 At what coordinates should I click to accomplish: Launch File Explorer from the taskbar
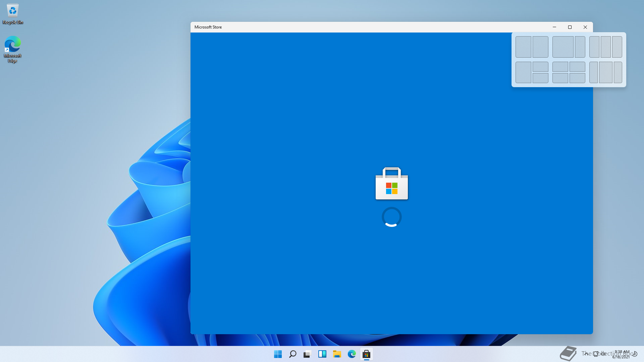pos(337,354)
